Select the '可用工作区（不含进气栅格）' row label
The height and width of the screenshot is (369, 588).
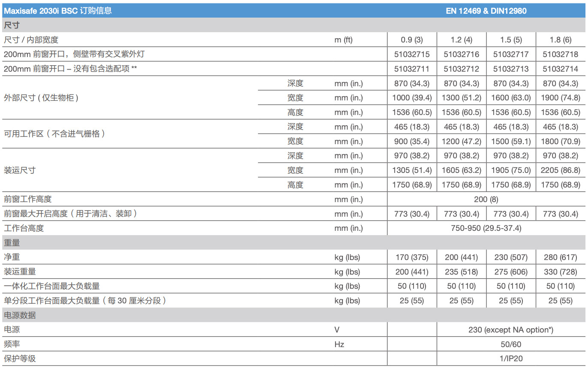click(x=55, y=134)
